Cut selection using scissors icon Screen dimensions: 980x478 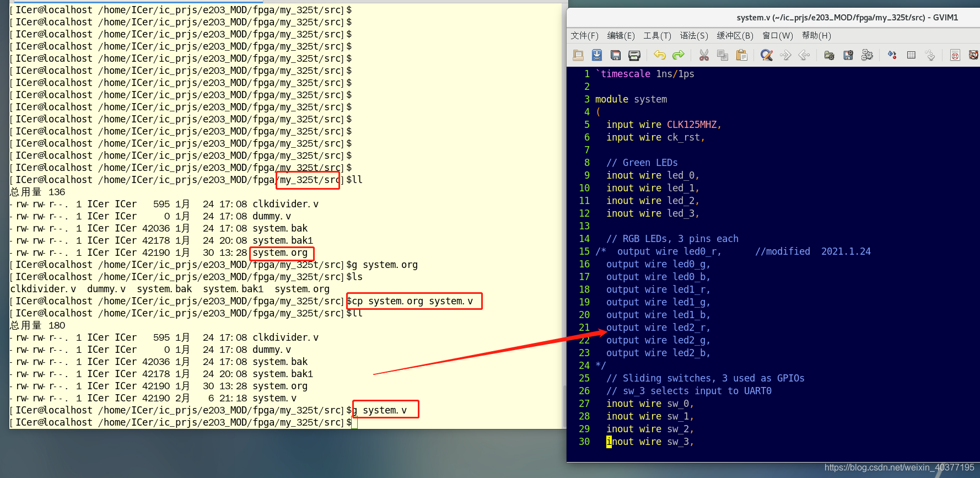click(x=704, y=55)
